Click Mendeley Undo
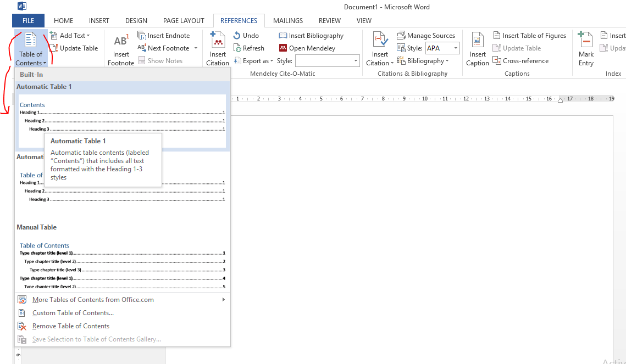Viewport: 626px width, 364px height. 246,36
